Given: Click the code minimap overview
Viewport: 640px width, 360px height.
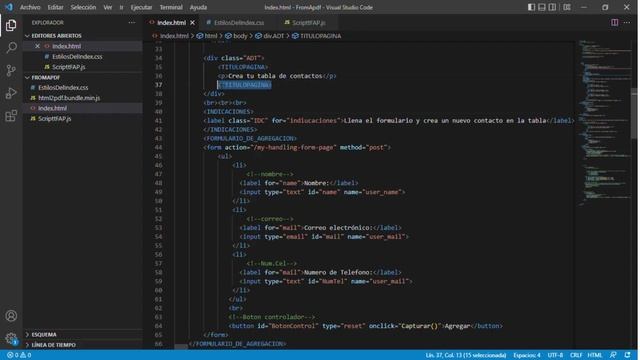Looking at the screenshot, I should [x=604, y=122].
